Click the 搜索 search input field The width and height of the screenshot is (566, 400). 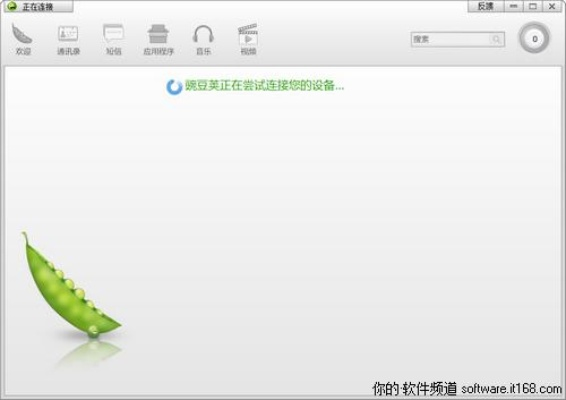tap(457, 39)
